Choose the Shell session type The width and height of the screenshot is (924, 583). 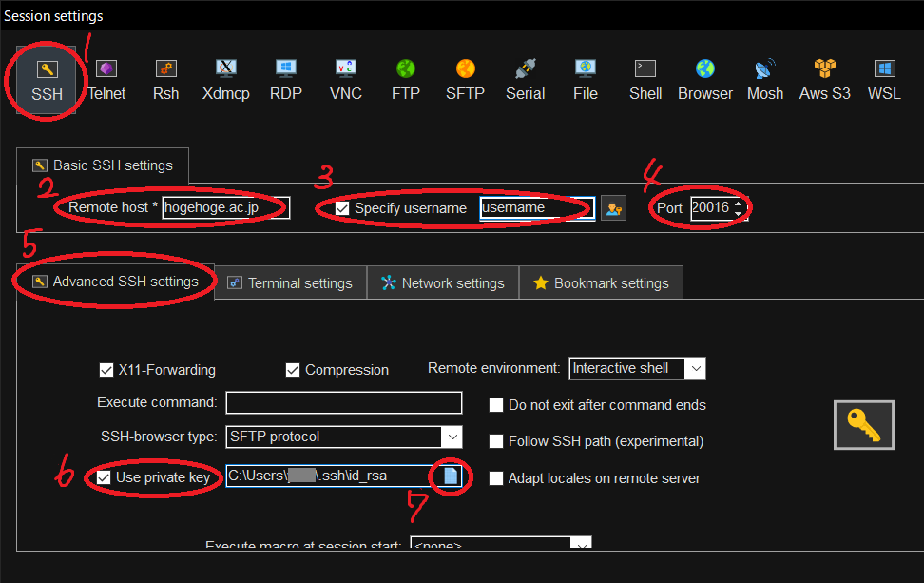coord(645,80)
